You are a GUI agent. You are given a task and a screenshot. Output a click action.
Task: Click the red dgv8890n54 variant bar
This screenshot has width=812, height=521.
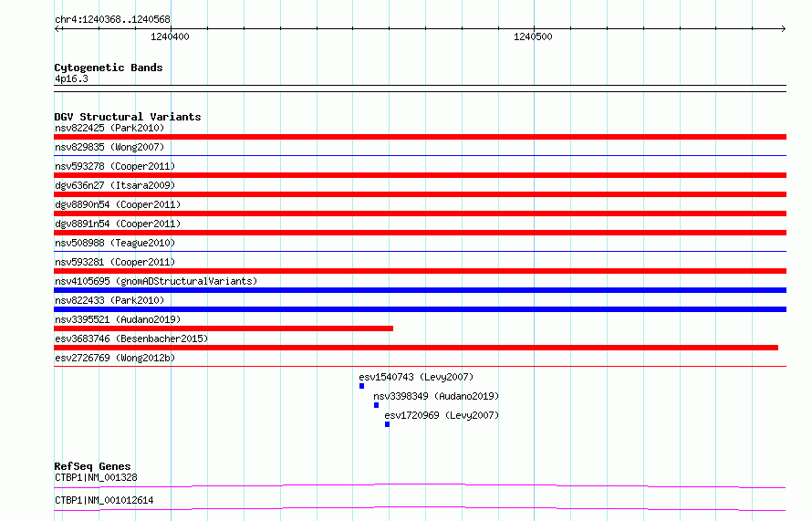click(x=420, y=214)
